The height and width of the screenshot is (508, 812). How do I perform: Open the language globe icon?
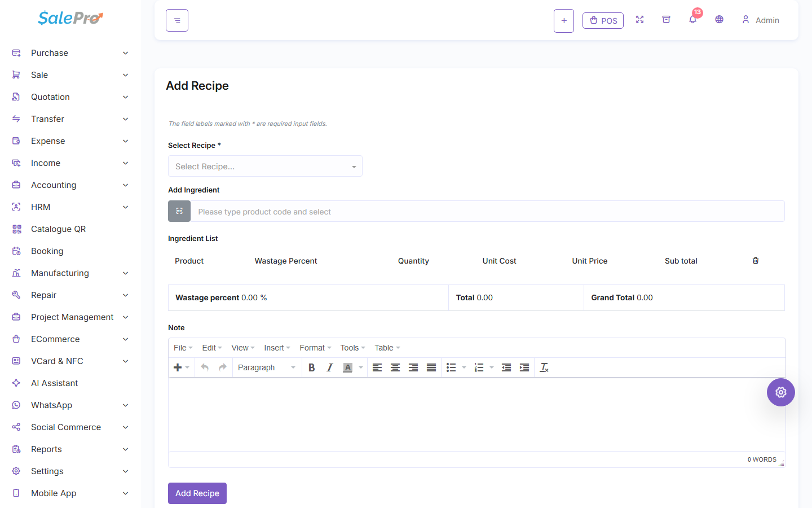pyautogui.click(x=720, y=20)
